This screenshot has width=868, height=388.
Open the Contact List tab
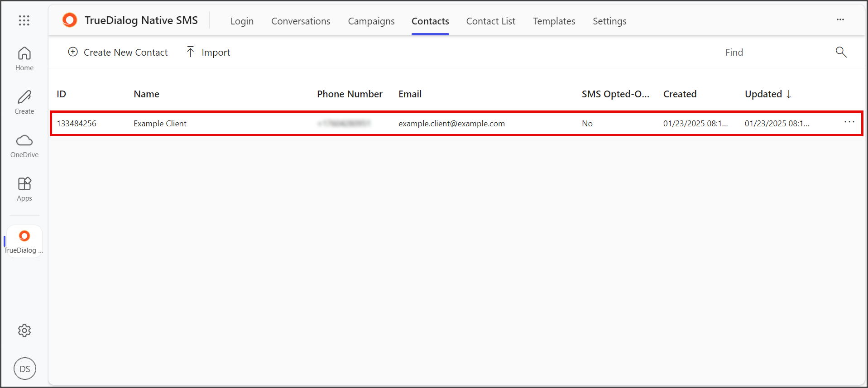(x=491, y=21)
